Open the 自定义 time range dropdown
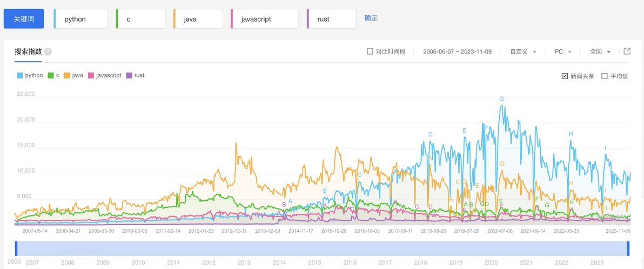This screenshot has height=269, width=644. 523,51
